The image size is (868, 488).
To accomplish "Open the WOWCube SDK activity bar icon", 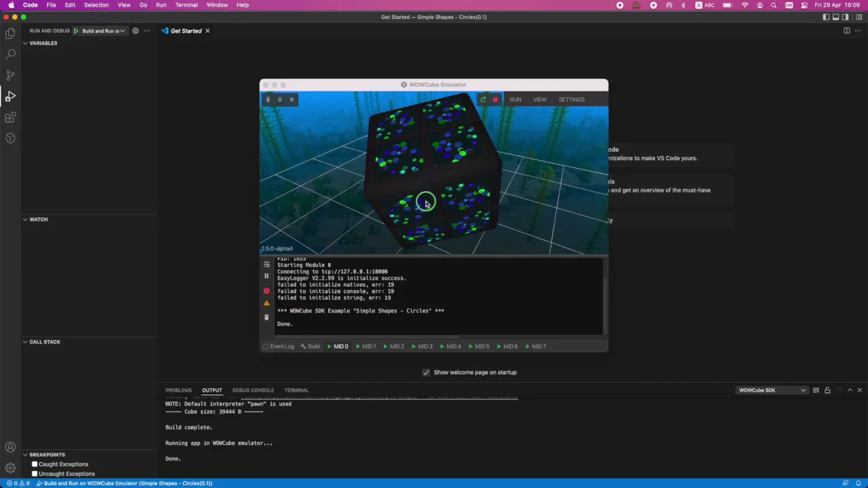I will click(10, 138).
